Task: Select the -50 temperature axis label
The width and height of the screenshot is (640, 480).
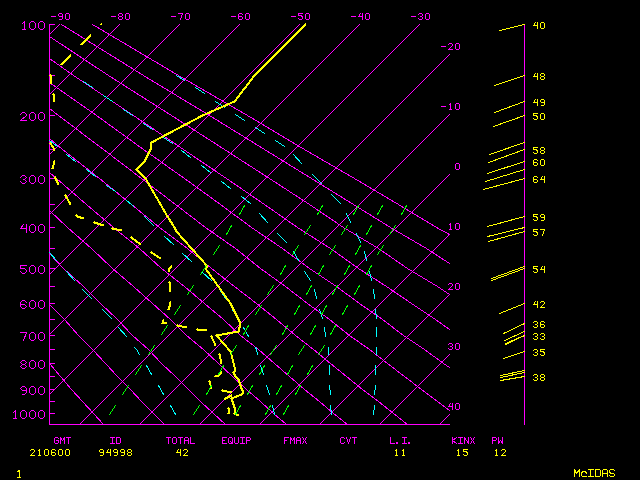Action: (300, 17)
